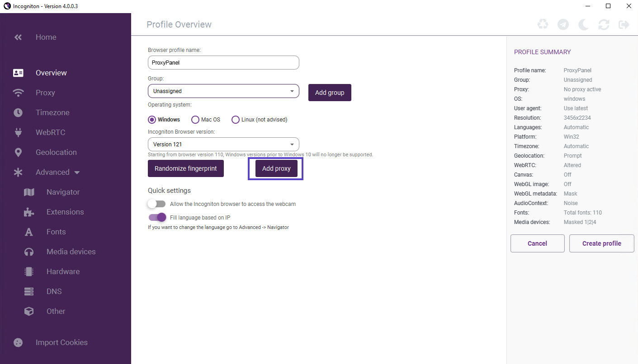Switch to dark mode moon icon
The width and height of the screenshot is (638, 364).
(583, 24)
